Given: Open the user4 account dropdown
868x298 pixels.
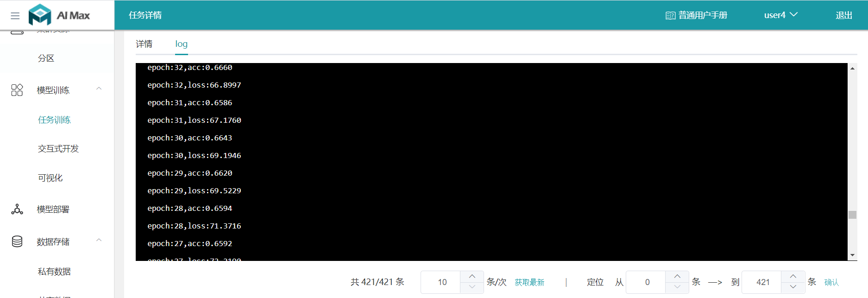Looking at the screenshot, I should coord(781,15).
